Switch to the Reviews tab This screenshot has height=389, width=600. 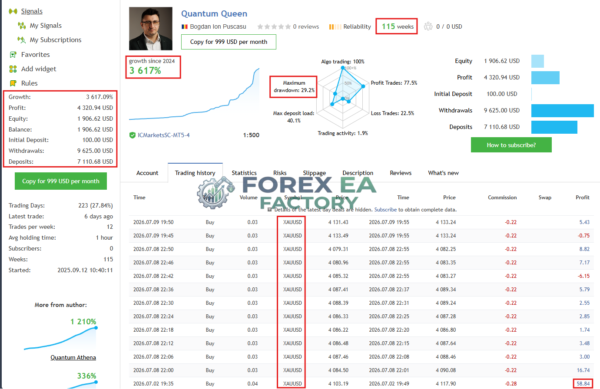(400, 173)
